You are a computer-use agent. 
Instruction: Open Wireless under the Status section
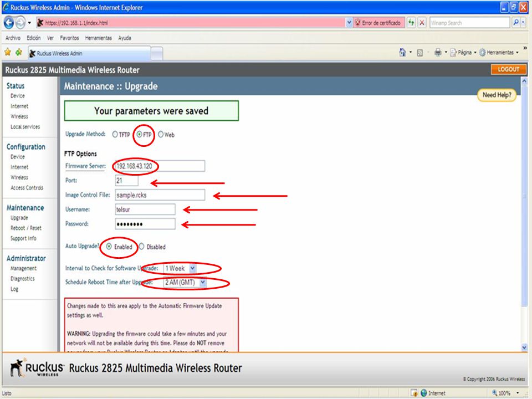(19, 116)
